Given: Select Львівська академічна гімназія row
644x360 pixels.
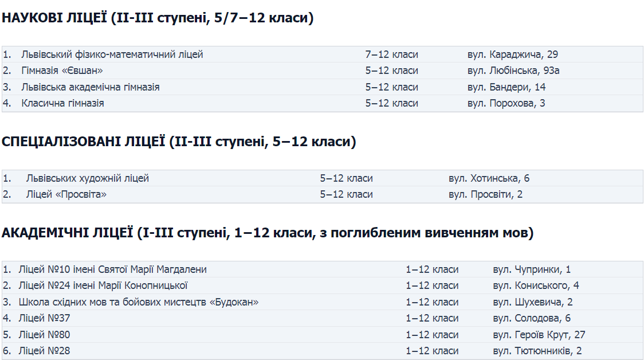Looking at the screenshot, I should coord(323,87).
